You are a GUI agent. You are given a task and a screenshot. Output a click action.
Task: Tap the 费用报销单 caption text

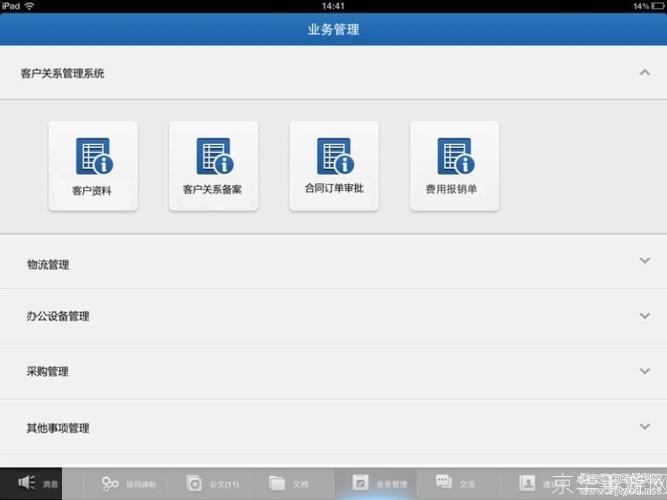click(451, 189)
